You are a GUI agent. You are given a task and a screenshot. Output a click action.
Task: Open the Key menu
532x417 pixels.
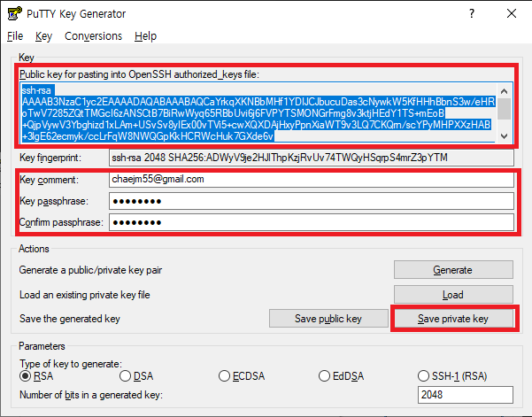coord(43,36)
